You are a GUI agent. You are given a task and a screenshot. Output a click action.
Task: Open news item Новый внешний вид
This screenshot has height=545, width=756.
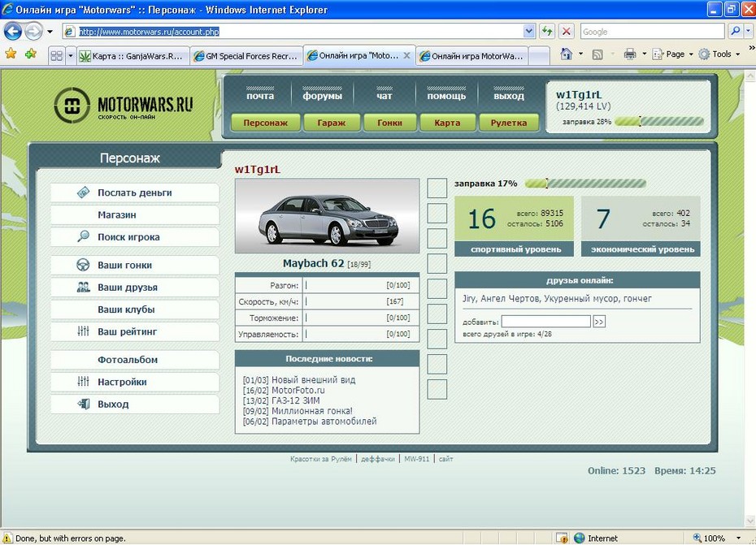pos(314,380)
